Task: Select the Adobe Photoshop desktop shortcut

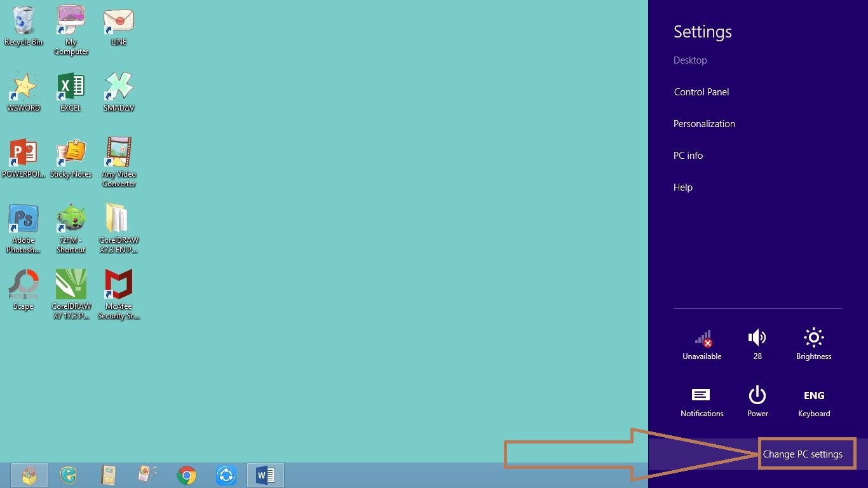Action: [24, 229]
